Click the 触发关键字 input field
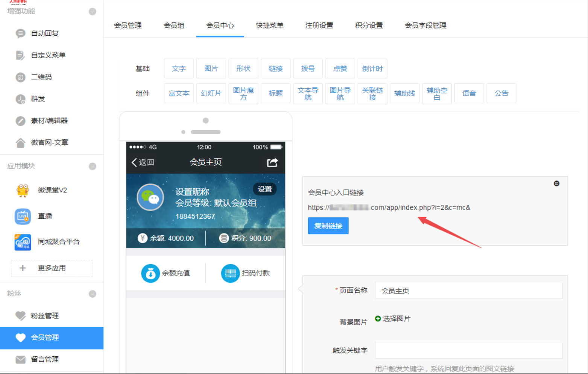 click(468, 350)
